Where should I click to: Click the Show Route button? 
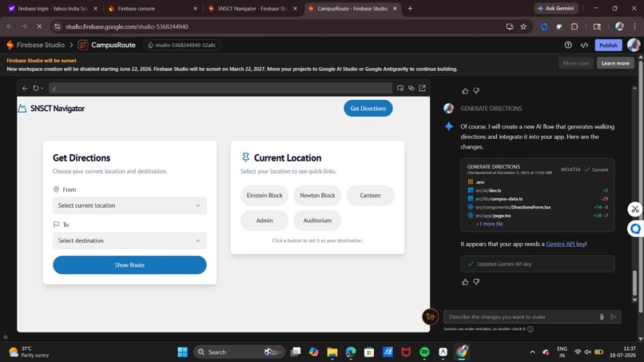[x=129, y=265]
